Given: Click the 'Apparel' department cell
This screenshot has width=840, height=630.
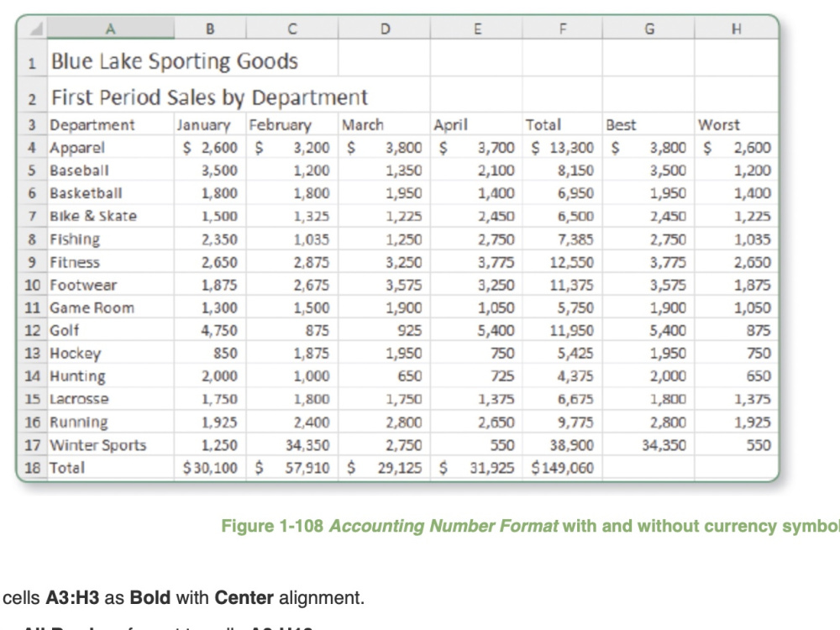Looking at the screenshot, I should click(110, 147).
